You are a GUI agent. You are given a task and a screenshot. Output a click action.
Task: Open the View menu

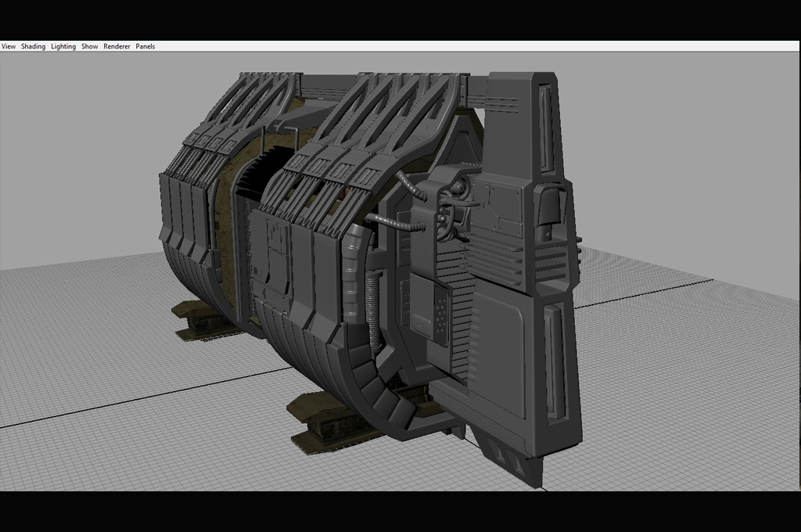point(8,46)
